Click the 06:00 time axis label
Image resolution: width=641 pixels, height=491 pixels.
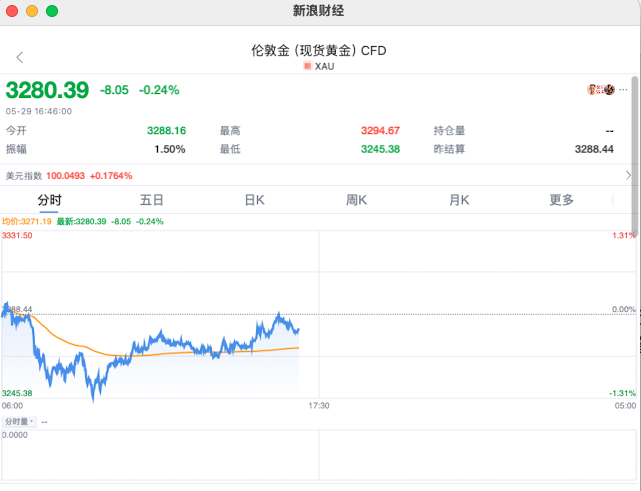(12, 406)
